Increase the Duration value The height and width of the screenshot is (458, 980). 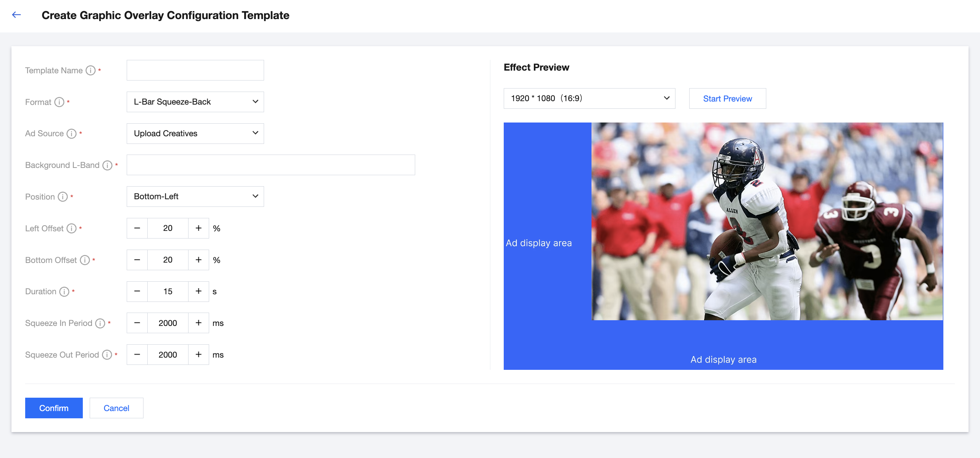(x=198, y=292)
